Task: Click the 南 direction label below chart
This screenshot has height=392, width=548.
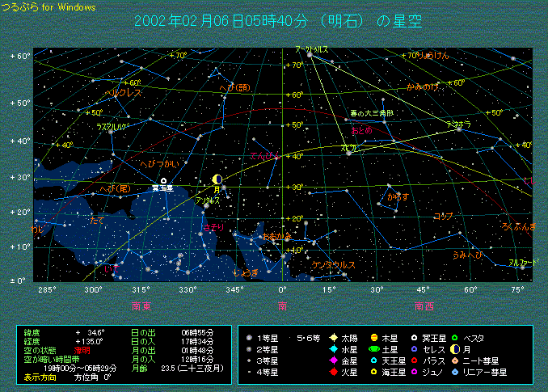Action: [281, 306]
